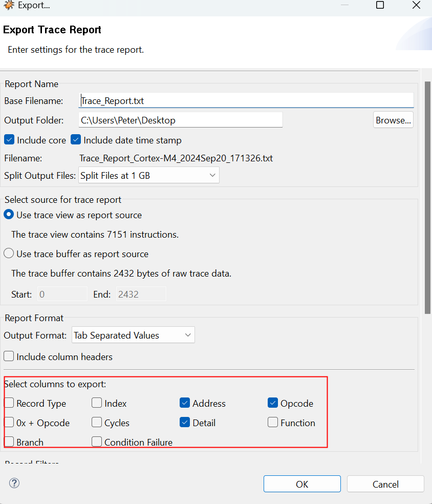This screenshot has width=432, height=504.
Task: Click the Base Filename text field
Action: 246,101
